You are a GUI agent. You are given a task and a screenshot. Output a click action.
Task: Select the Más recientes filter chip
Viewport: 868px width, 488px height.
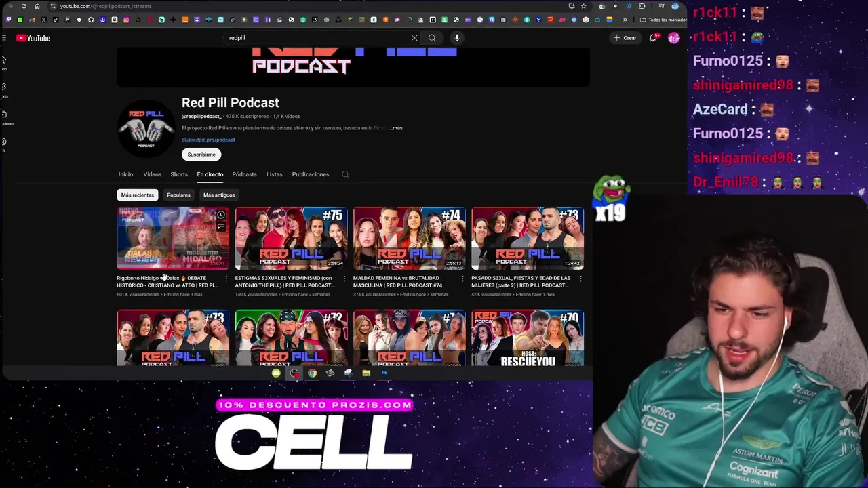point(138,195)
